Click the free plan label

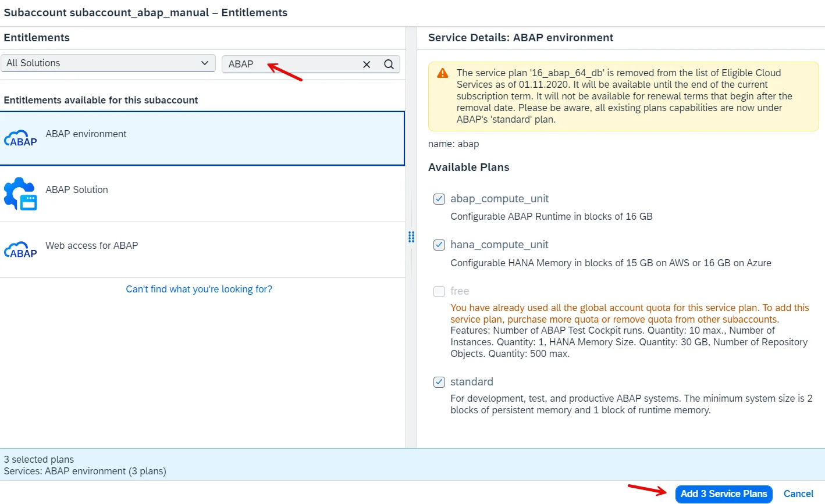coord(460,291)
